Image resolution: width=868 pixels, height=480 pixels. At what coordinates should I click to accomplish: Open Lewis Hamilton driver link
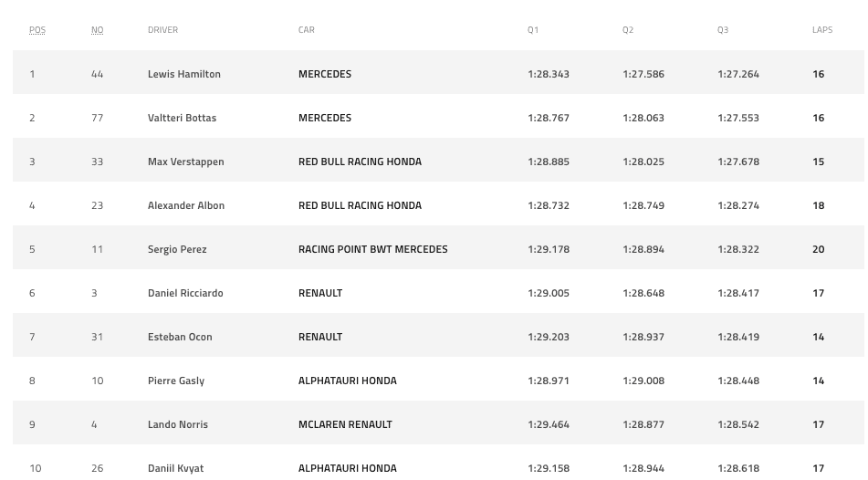pos(183,74)
